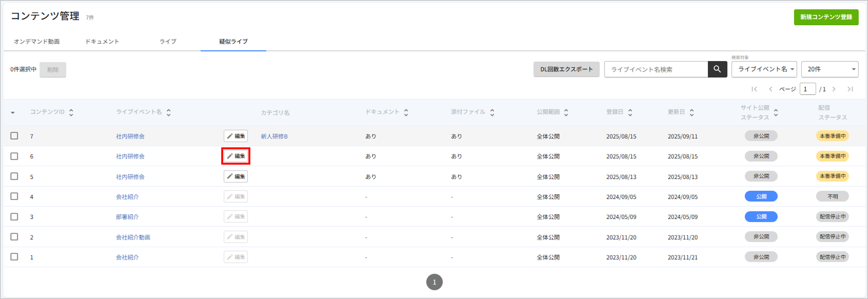Image resolution: width=868 pixels, height=299 pixels.
Task: Click disabled 編集 button for content ID 1
Action: point(236,257)
